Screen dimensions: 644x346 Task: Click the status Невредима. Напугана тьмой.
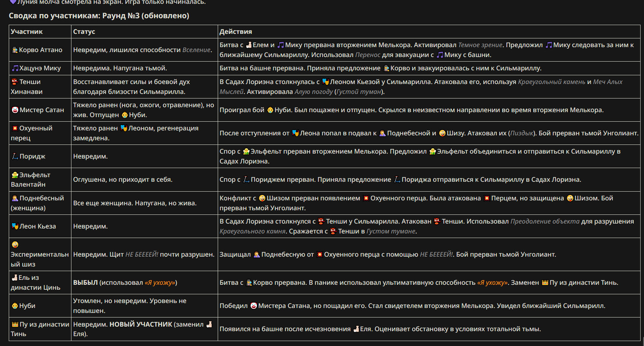[x=120, y=68]
